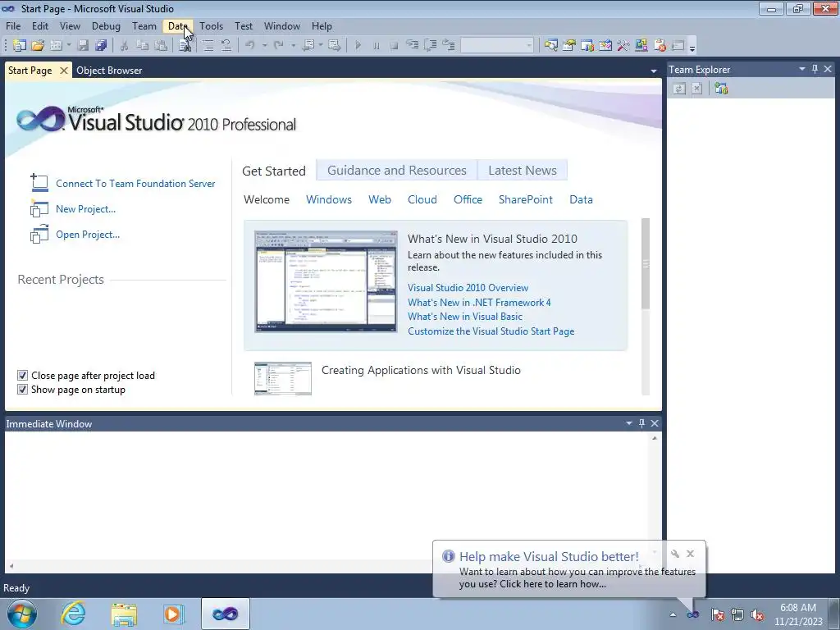Image resolution: width=840 pixels, height=630 pixels.
Task: Click the Navigate Backward toolbar icon
Action: (x=308, y=46)
